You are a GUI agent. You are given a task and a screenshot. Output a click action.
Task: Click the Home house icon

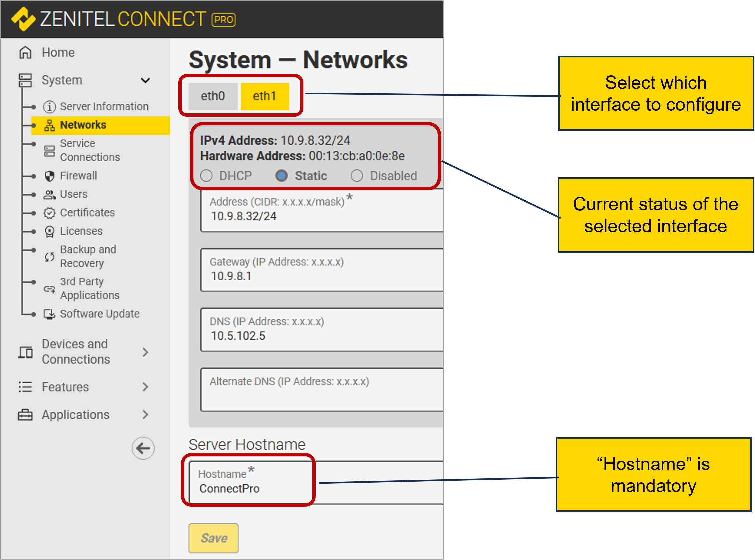point(25,53)
